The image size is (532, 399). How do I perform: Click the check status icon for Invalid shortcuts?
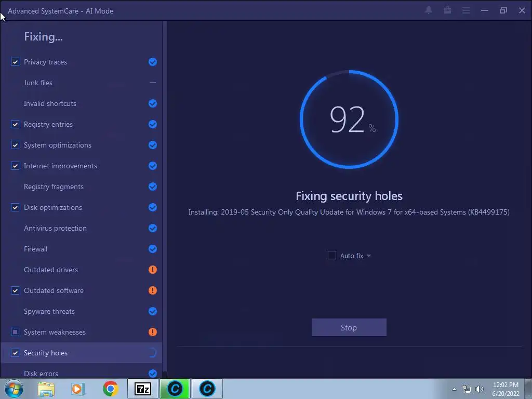pos(153,103)
